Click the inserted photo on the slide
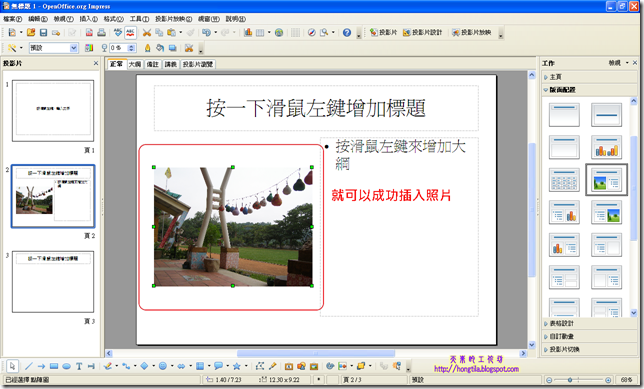 coord(233,226)
